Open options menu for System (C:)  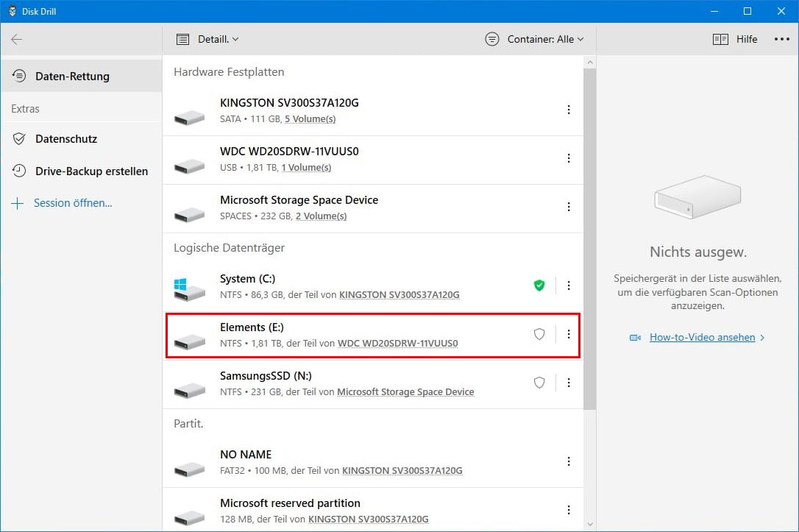pos(569,285)
